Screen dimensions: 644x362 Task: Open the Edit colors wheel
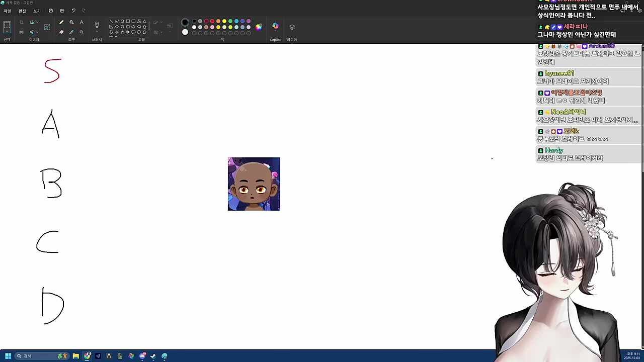[x=259, y=27]
